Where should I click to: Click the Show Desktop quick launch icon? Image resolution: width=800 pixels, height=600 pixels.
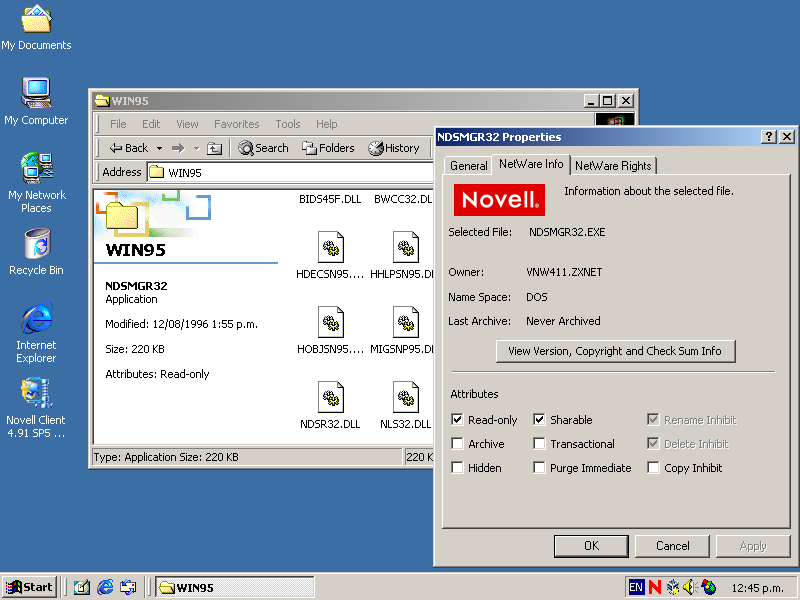point(82,587)
